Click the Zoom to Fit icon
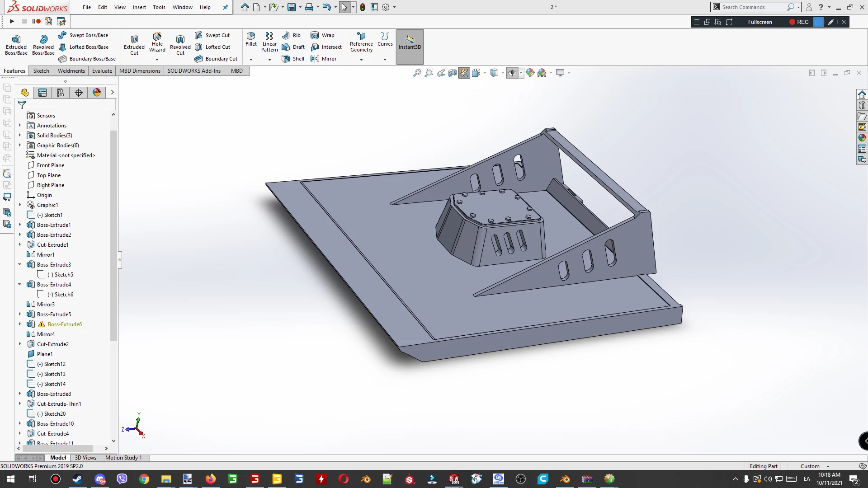868x488 pixels. [x=417, y=73]
